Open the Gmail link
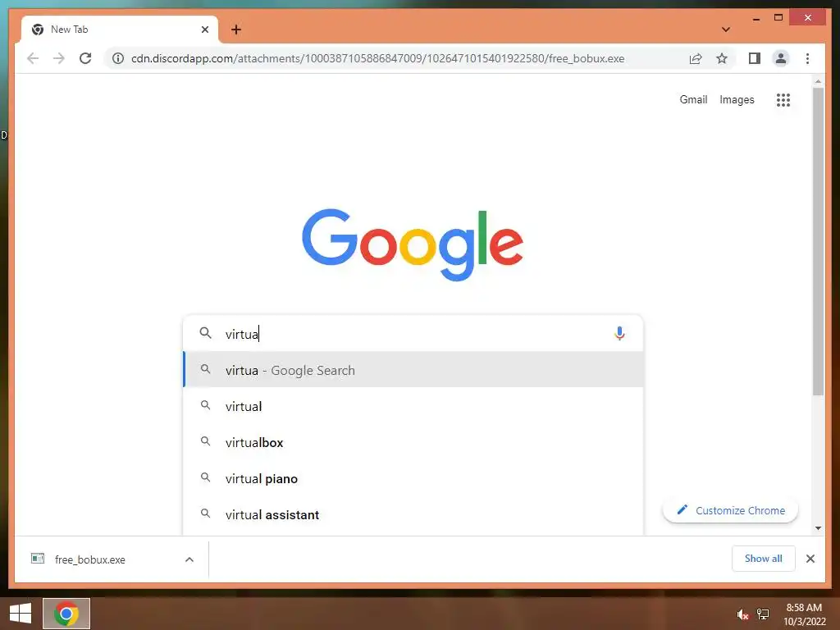The width and height of the screenshot is (840, 630). [x=693, y=99]
